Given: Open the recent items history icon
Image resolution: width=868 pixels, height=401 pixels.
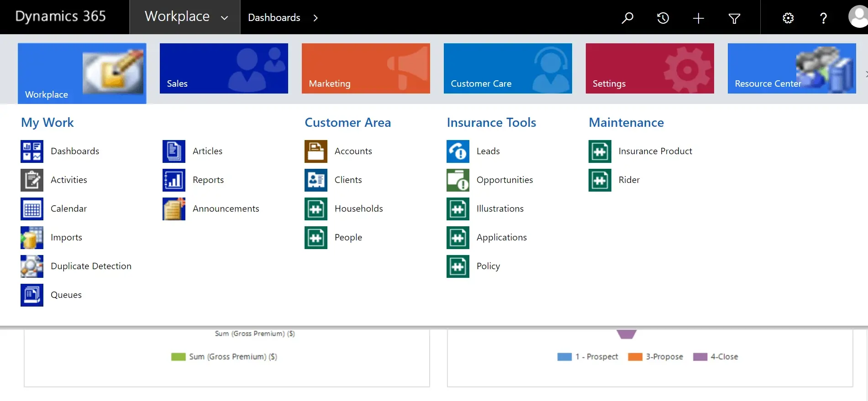Looking at the screenshot, I should [x=663, y=18].
